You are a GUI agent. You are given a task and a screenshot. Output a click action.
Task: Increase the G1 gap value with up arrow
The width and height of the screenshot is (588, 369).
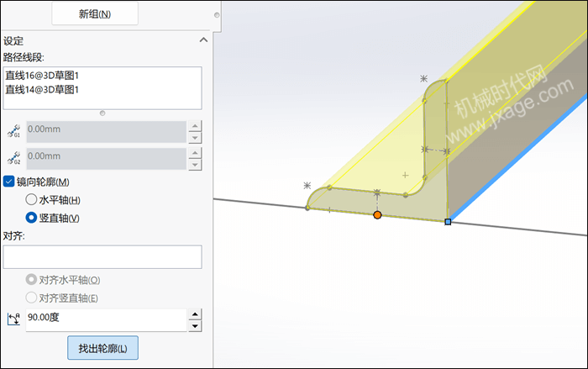195,126
